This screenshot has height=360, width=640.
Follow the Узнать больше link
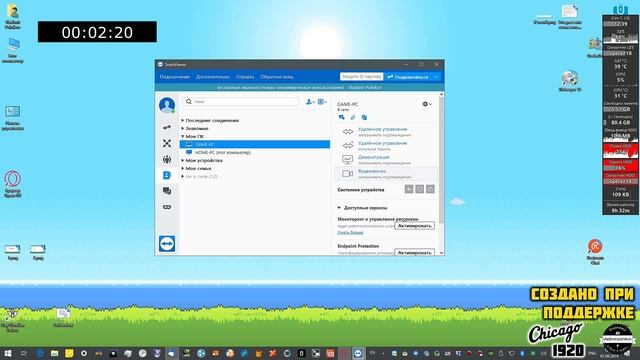point(350,232)
